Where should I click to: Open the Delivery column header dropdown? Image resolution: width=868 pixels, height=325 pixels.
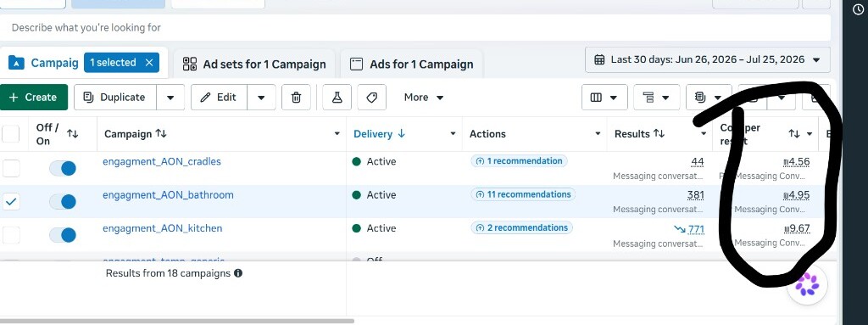[x=453, y=134]
